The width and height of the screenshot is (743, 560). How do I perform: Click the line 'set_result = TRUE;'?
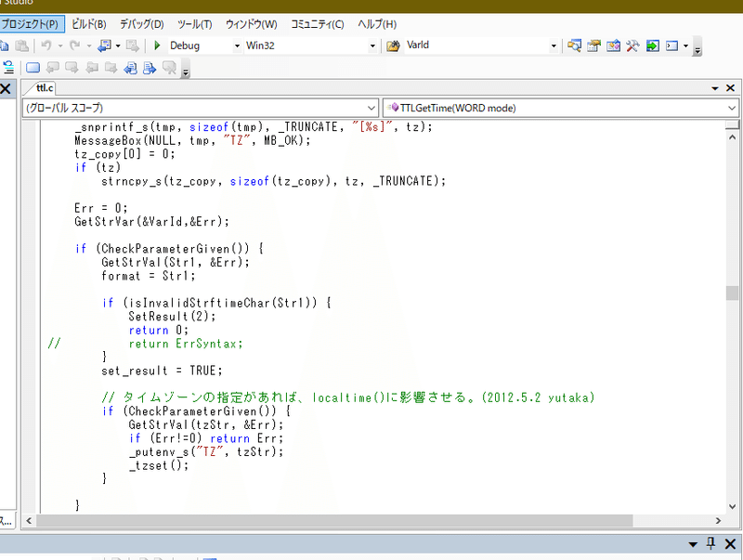[x=162, y=371]
